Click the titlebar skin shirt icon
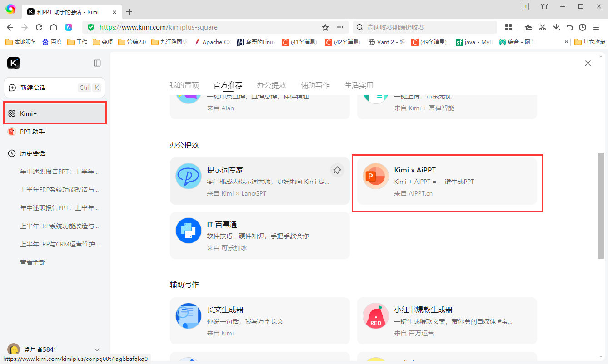608x364 pixels. pyautogui.click(x=544, y=6)
